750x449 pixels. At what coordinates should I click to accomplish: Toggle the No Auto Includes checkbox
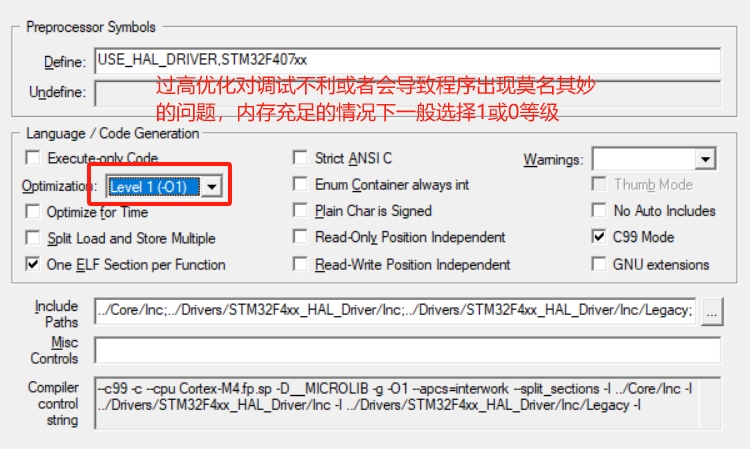pos(599,210)
